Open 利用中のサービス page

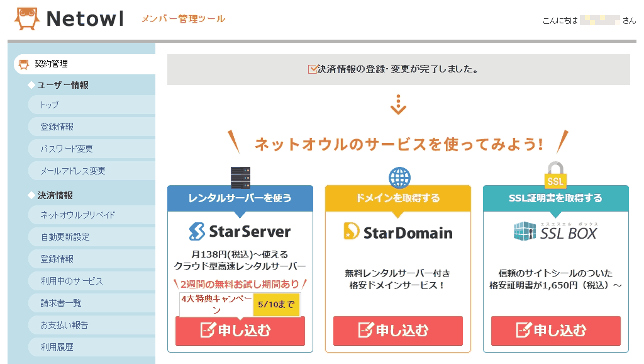click(92, 281)
